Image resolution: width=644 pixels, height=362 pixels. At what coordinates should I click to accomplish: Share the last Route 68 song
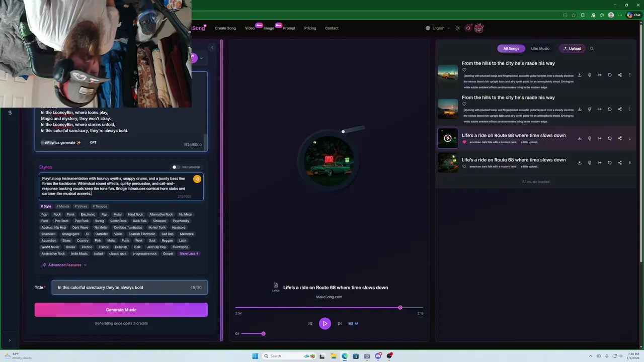619,162
